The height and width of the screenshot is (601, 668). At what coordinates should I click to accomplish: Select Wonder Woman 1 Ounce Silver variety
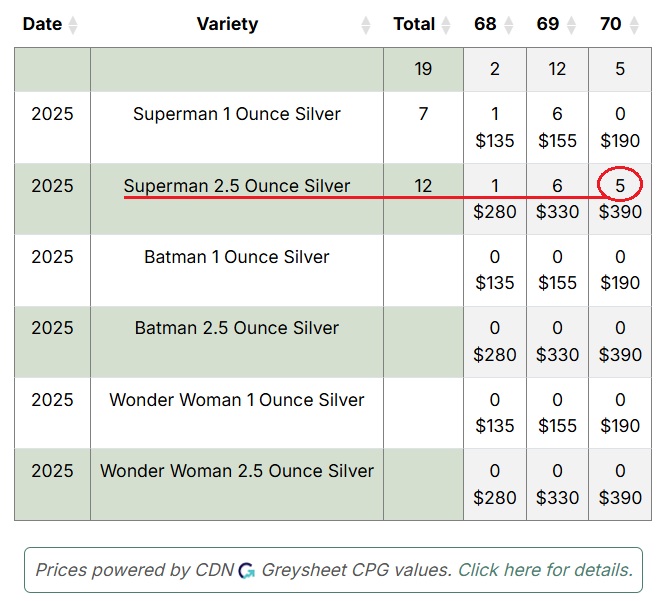(237, 400)
